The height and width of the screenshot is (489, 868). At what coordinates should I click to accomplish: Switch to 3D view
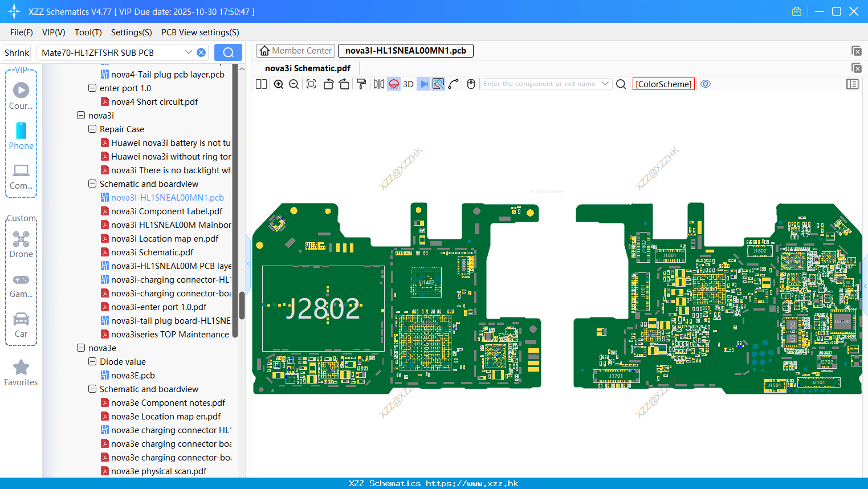point(408,84)
